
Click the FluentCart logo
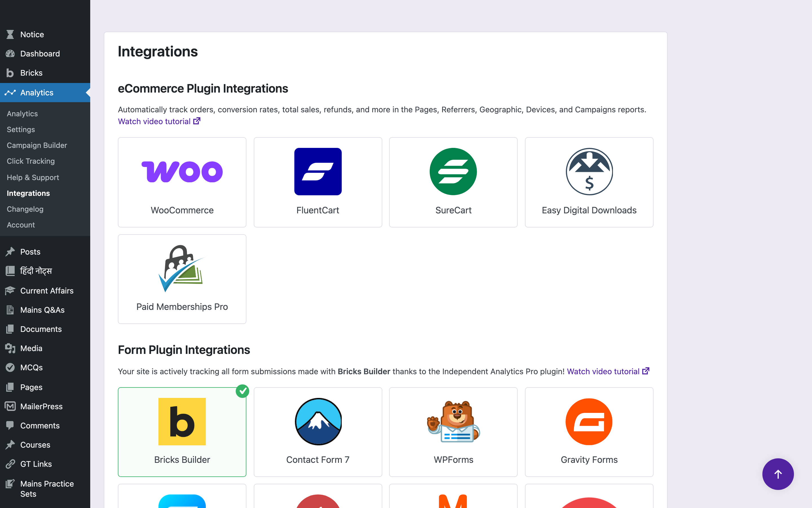(x=318, y=171)
